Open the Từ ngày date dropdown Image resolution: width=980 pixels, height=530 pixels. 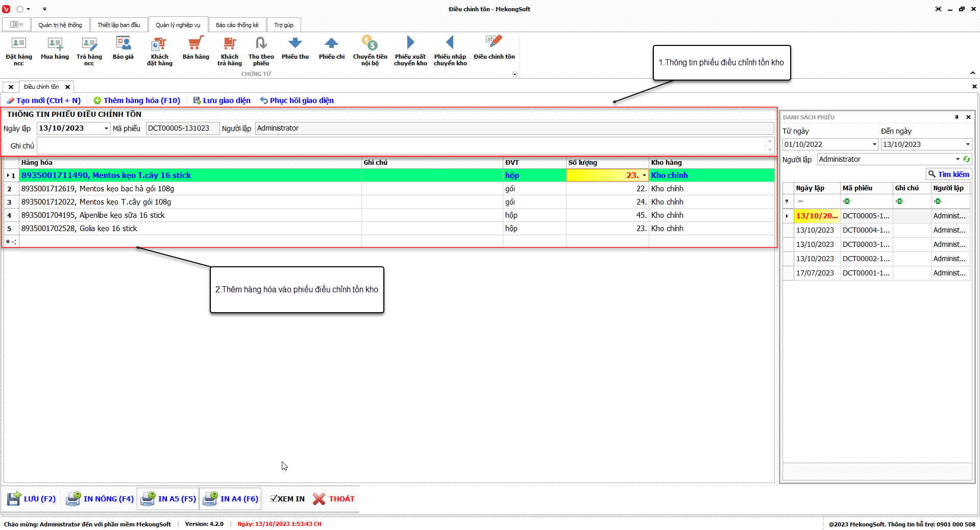874,145
